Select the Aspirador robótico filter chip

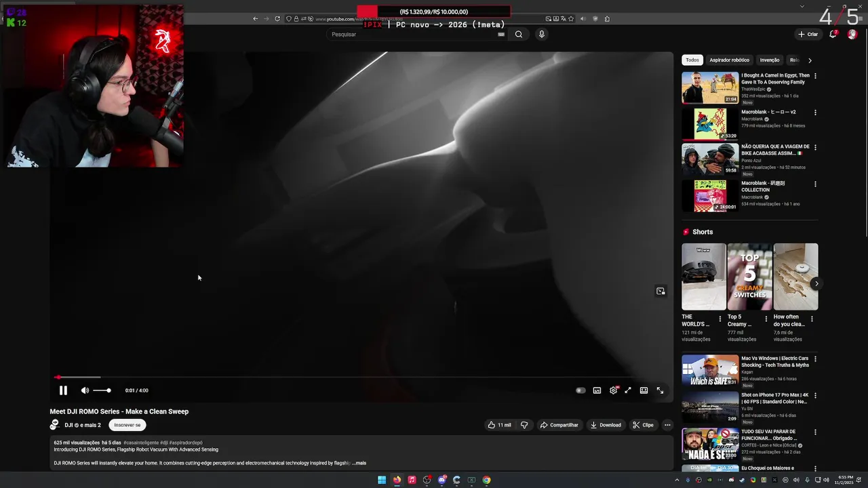tap(730, 60)
